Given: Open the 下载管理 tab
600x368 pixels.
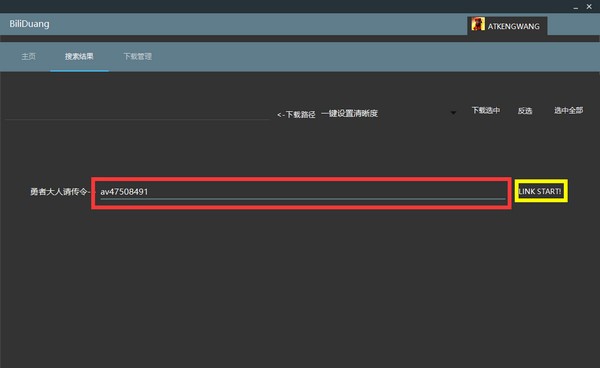Looking at the screenshot, I should pyautogui.click(x=138, y=57).
